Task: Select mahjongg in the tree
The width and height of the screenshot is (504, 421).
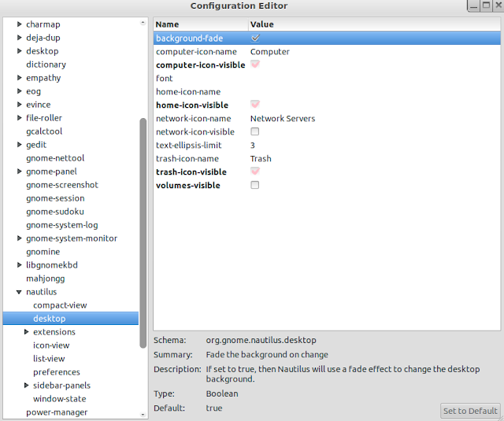Action: [46, 279]
